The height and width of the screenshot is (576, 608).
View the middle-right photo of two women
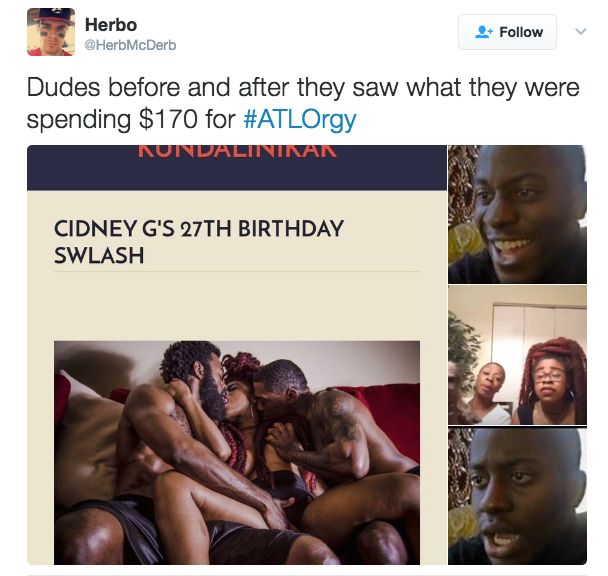(517, 355)
